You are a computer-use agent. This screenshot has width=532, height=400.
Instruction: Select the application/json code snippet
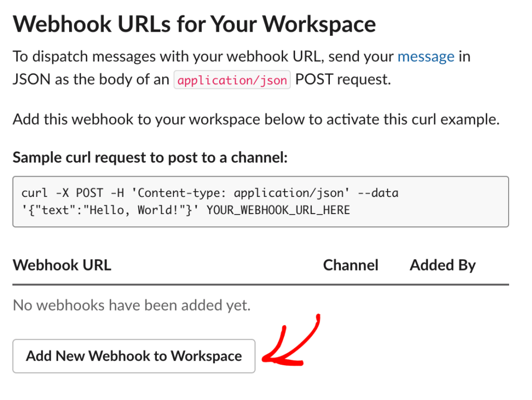[232, 79]
